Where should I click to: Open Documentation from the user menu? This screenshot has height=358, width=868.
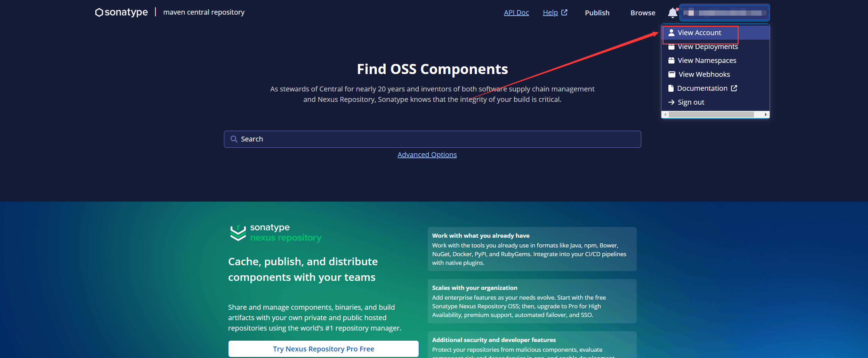point(715,88)
